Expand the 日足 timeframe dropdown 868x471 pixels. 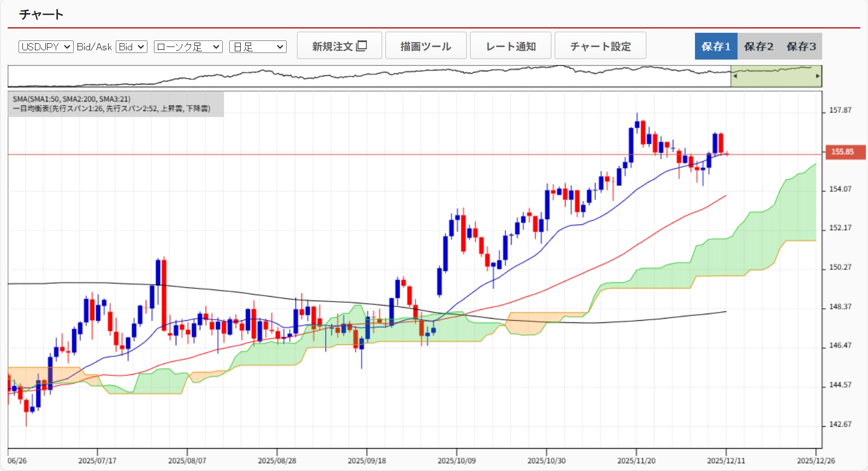(258, 47)
